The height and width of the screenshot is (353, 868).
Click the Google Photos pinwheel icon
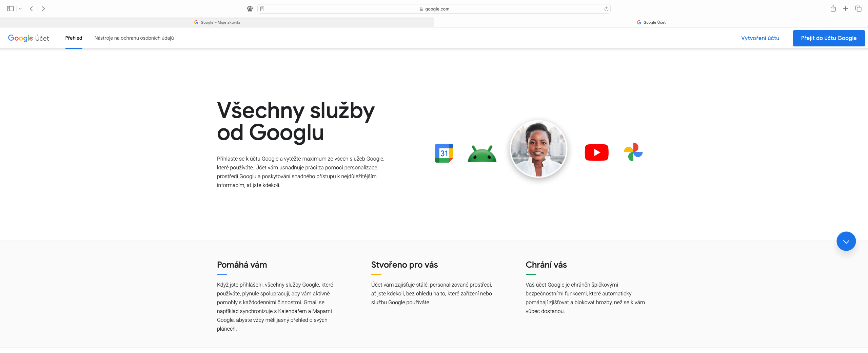coord(633,152)
